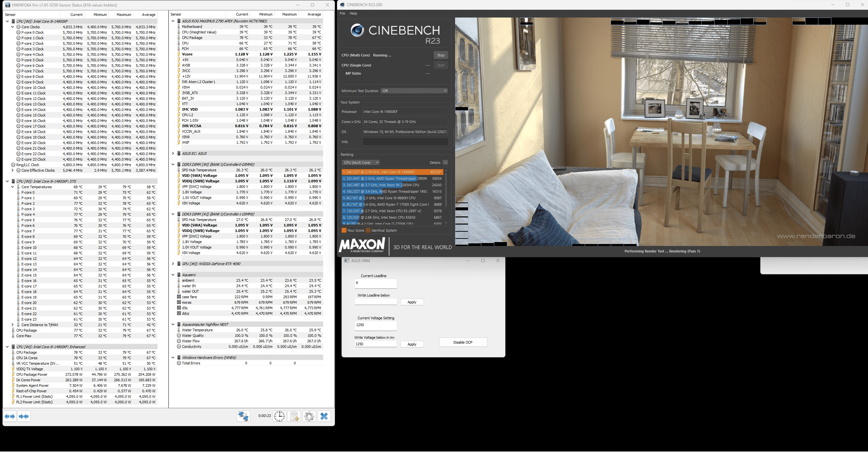The width and height of the screenshot is (868, 452).
Task: Click the Identical System legend swatch
Action: point(368,230)
